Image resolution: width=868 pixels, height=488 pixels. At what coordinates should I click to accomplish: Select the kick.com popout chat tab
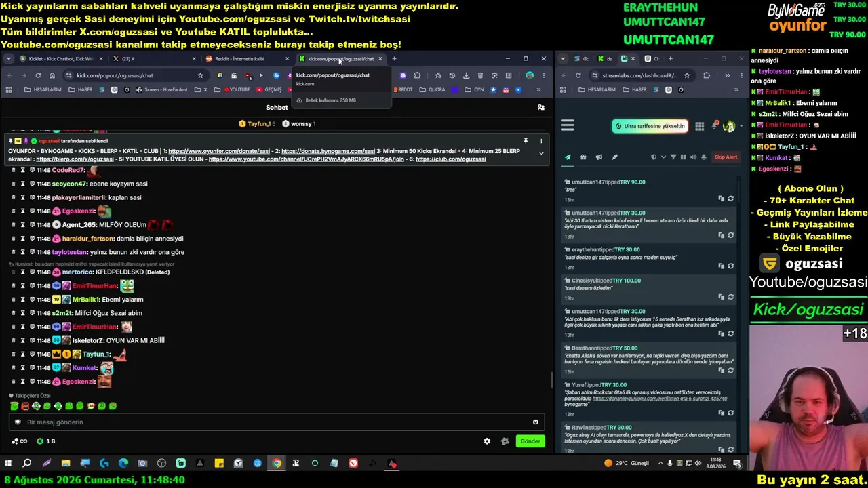(341, 59)
